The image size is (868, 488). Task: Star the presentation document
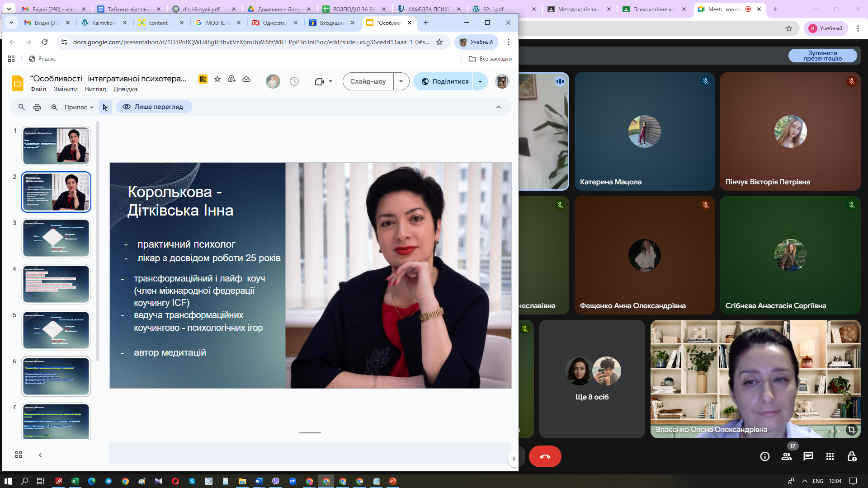[217, 79]
